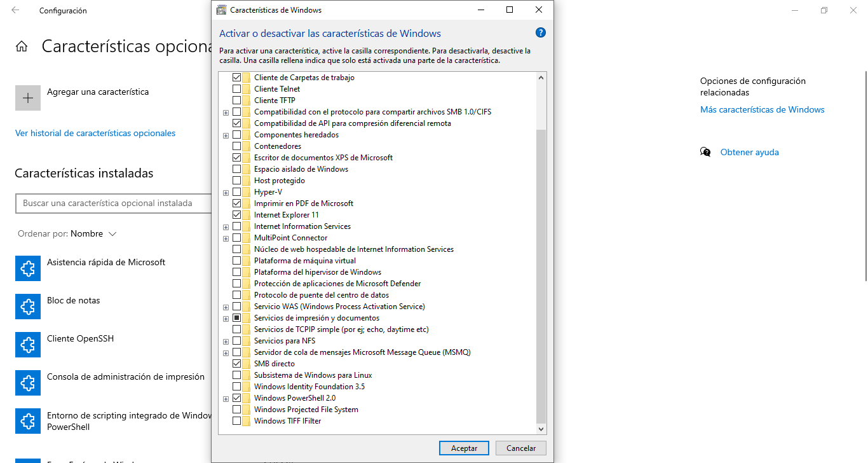Click the Obtener ayuda link
This screenshot has height=463, width=868.
point(749,152)
